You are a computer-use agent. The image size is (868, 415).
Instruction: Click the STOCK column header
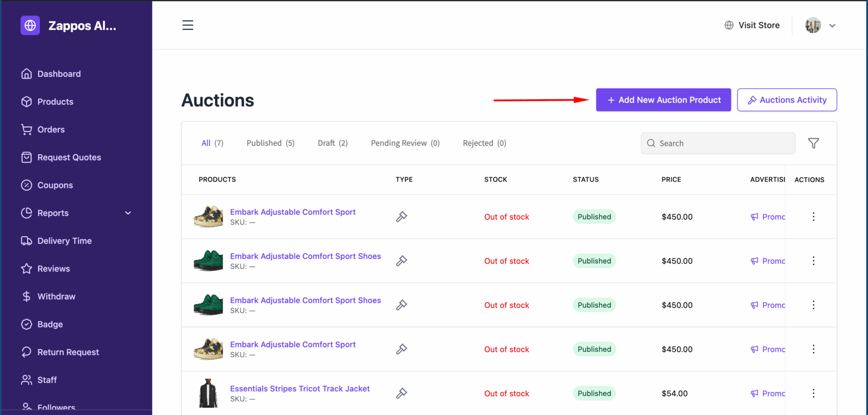pyautogui.click(x=495, y=180)
